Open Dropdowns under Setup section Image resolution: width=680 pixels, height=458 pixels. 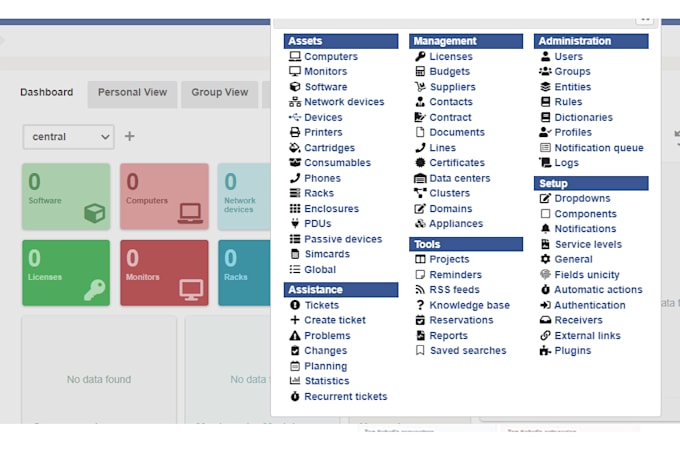[582, 198]
